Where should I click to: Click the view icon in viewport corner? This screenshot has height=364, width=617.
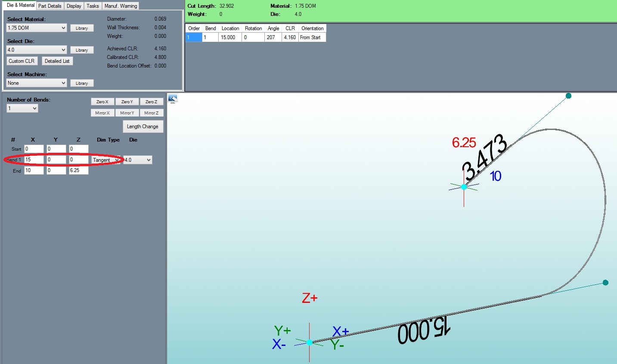[173, 99]
